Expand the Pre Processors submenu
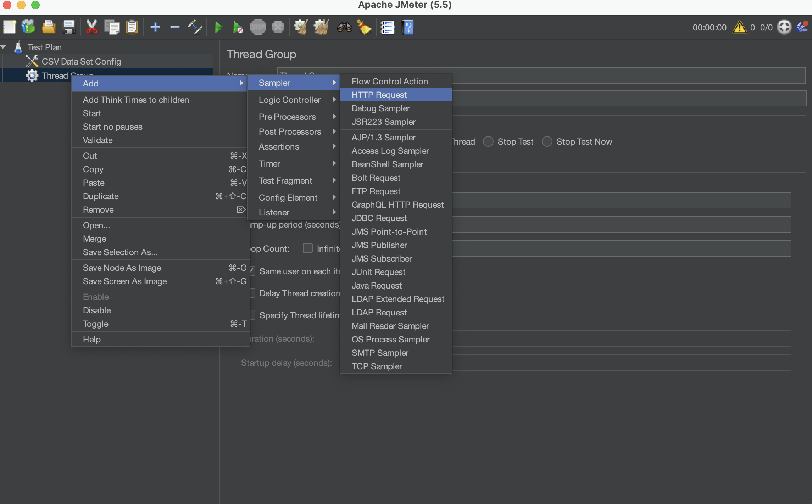The height and width of the screenshot is (504, 812). (294, 117)
